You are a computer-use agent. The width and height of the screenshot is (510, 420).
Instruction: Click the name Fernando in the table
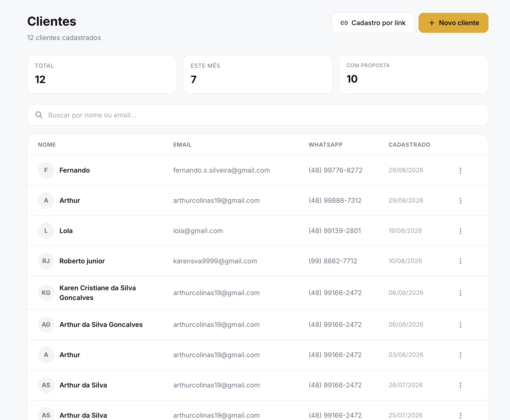[x=75, y=170]
